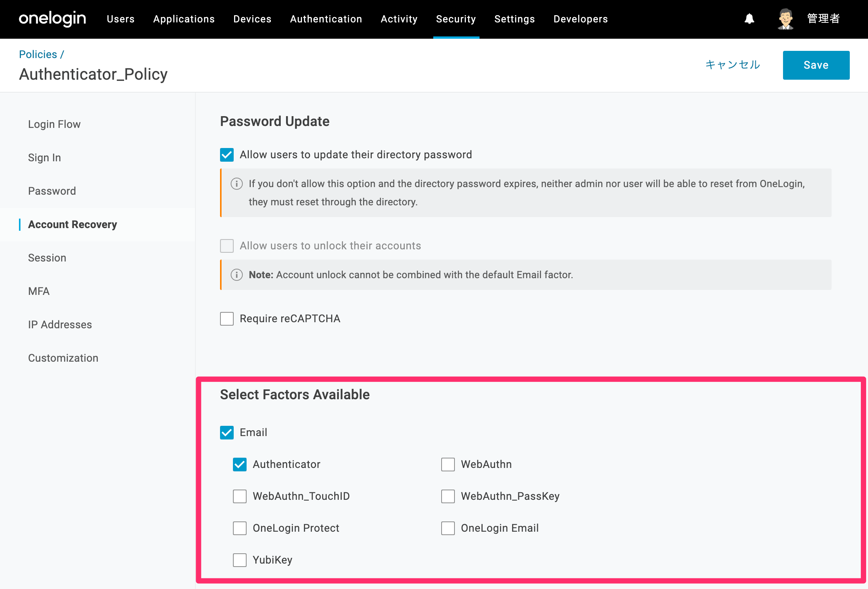The height and width of the screenshot is (589, 868).
Task: Check the OneLogin Email factor
Action: pyautogui.click(x=448, y=528)
